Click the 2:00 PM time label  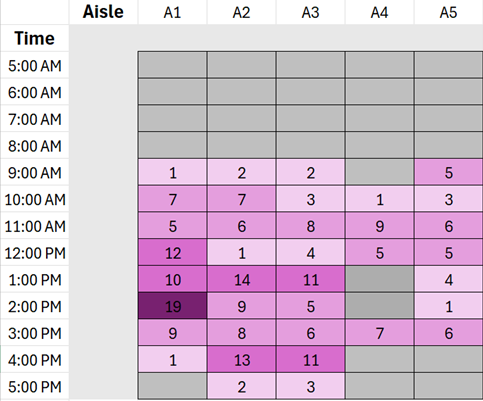click(35, 306)
